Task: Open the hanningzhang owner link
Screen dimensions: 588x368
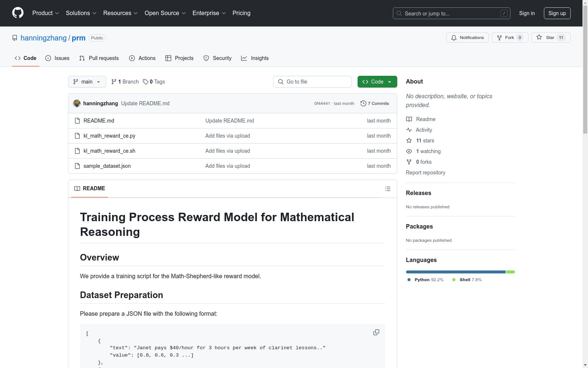Action: [x=44, y=38]
